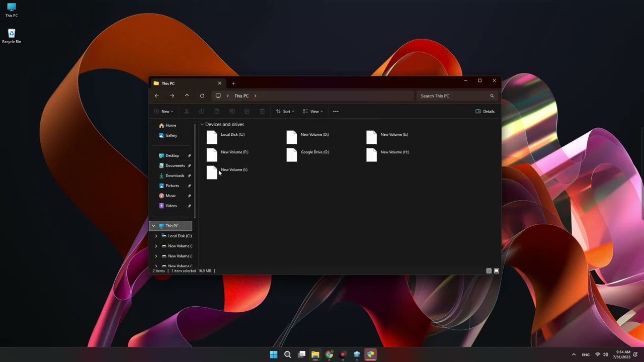Image resolution: width=644 pixels, height=362 pixels.
Task: Click the Share icon in toolbar
Action: (247, 111)
